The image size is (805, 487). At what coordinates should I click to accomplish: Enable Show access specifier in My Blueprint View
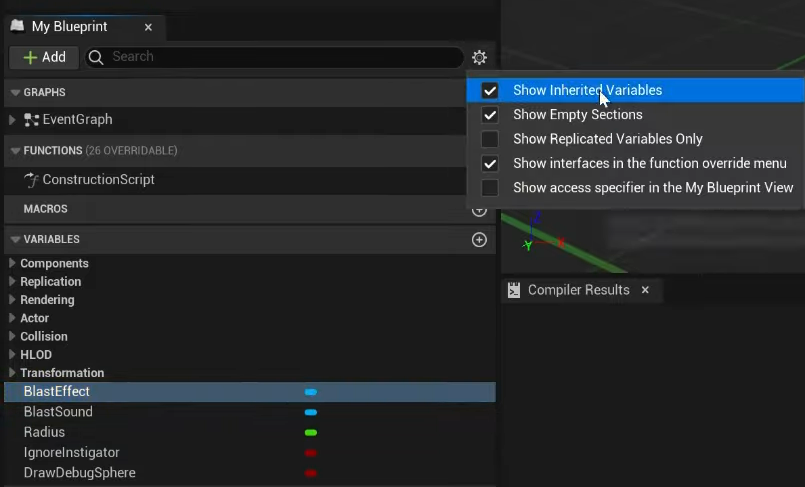pos(490,188)
